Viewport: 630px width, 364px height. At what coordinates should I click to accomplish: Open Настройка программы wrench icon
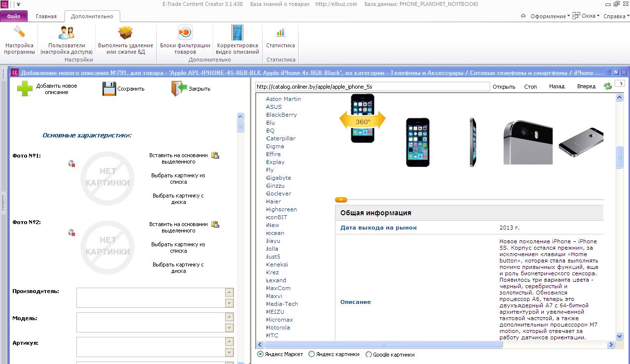(20, 33)
